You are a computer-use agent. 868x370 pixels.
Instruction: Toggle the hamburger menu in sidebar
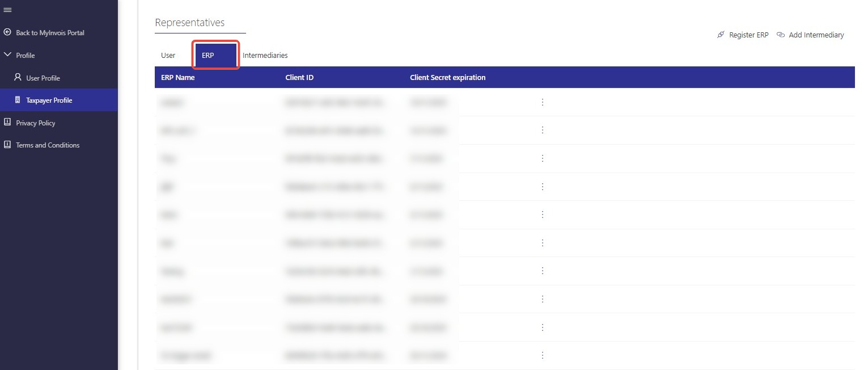7,10
